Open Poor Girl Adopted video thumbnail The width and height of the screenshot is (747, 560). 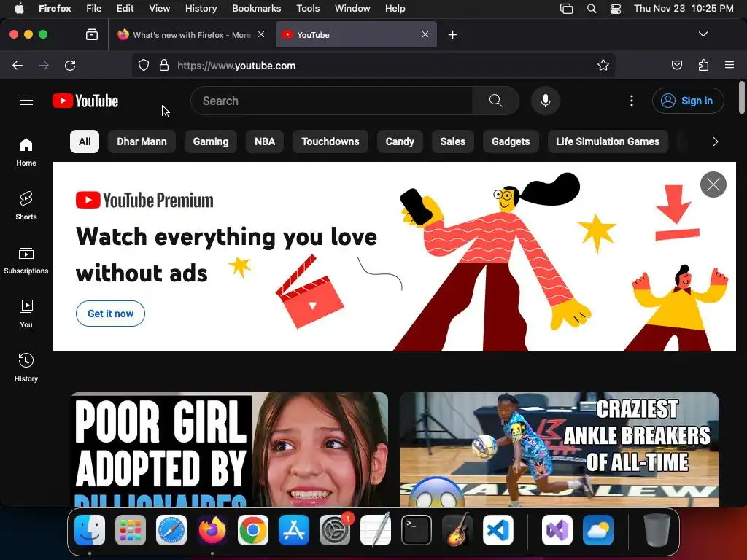[x=230, y=449]
